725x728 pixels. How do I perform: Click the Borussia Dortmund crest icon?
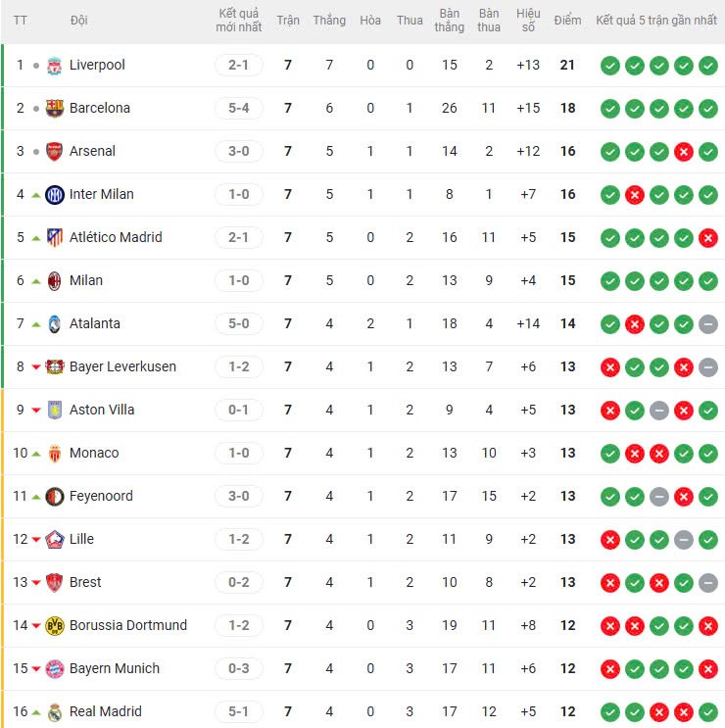pos(54,626)
